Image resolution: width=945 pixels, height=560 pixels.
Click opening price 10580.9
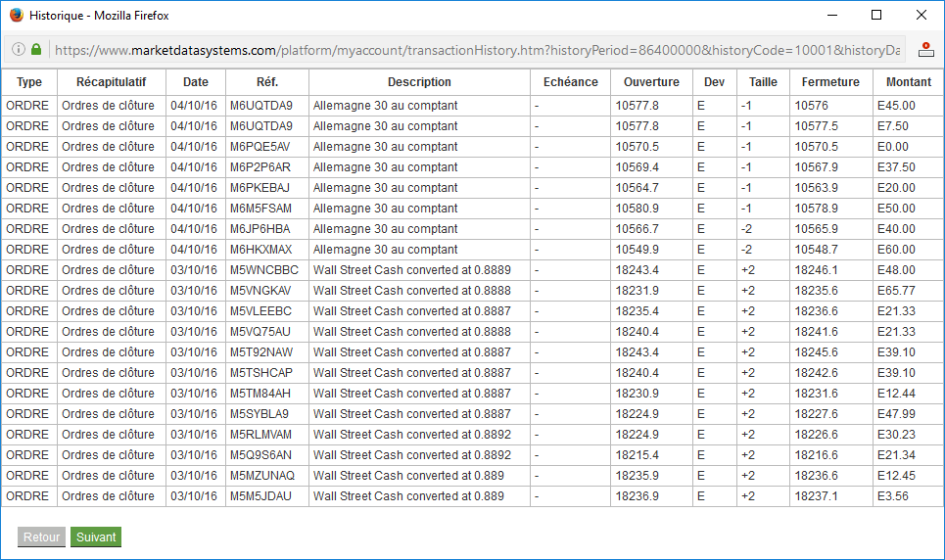pyautogui.click(x=638, y=208)
